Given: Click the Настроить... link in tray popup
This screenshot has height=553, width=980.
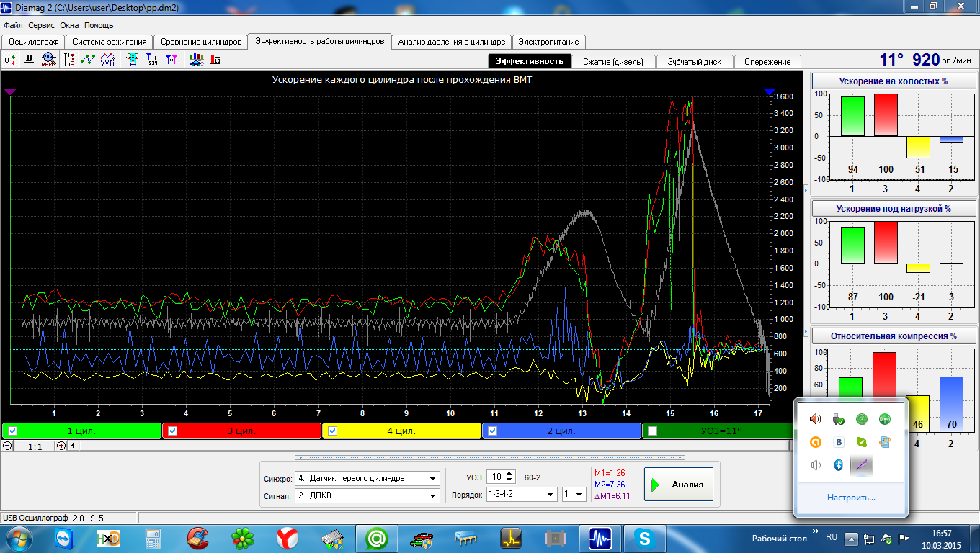Looking at the screenshot, I should pyautogui.click(x=851, y=498).
